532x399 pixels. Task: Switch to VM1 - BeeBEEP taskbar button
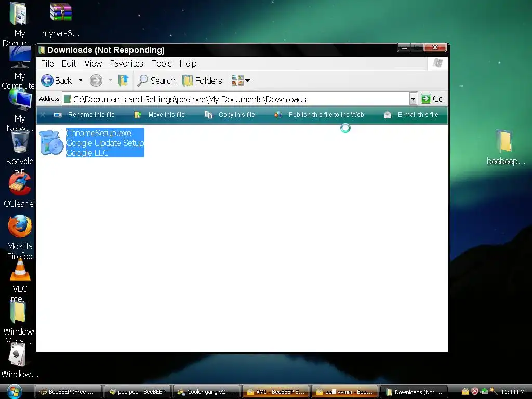276,392
